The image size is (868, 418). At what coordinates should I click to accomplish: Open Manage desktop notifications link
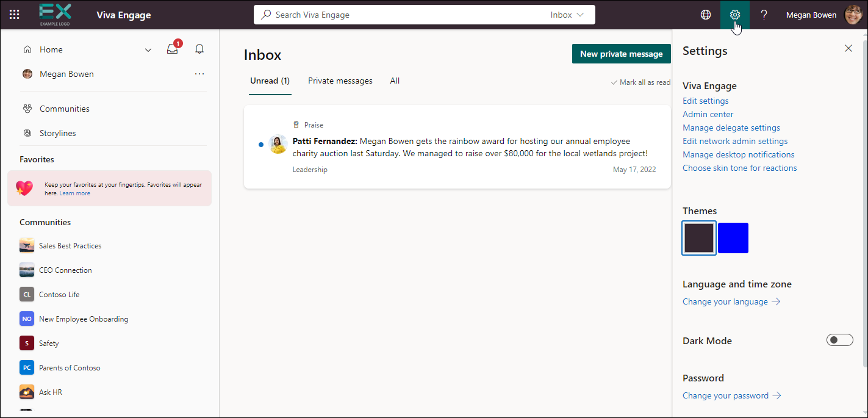tap(739, 154)
